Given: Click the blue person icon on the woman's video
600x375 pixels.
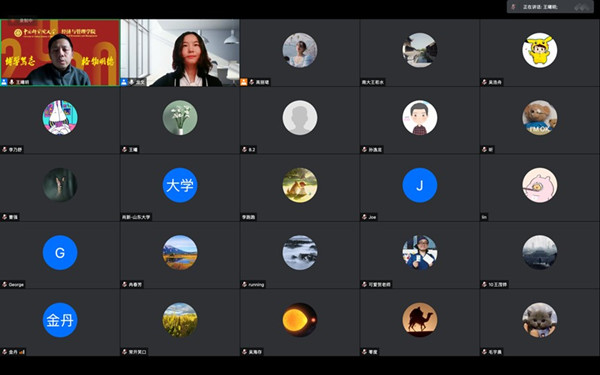Looking at the screenshot, I should (124, 82).
